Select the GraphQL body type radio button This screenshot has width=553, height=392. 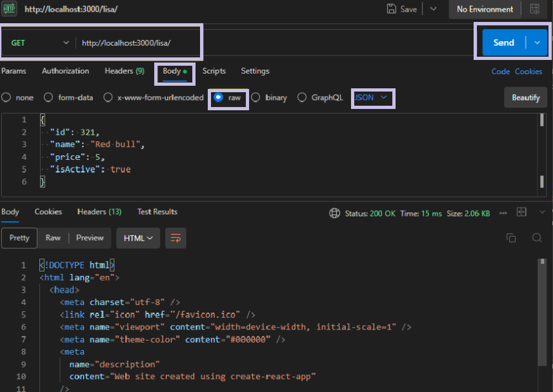coord(302,97)
